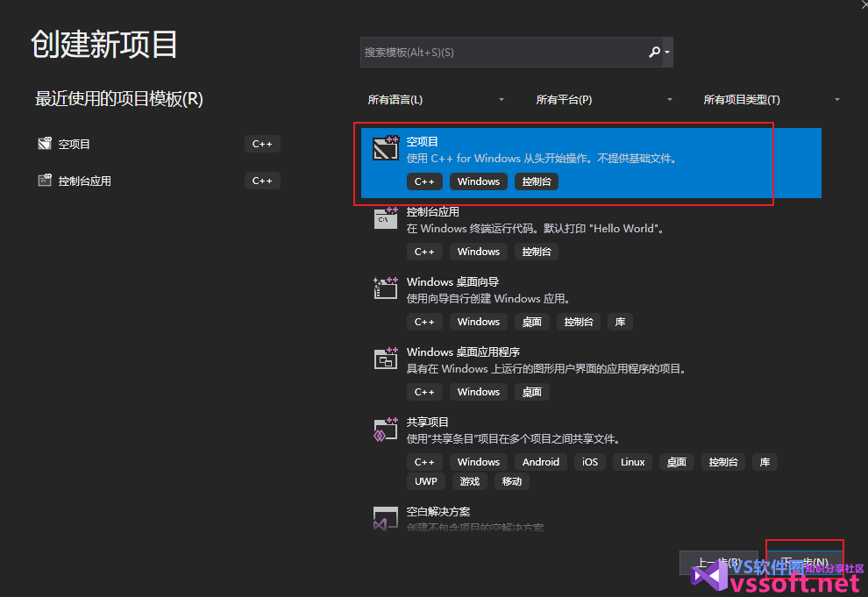Click the Windows 桌面应用程序 template icon
The width and height of the screenshot is (868, 597).
tap(385, 358)
